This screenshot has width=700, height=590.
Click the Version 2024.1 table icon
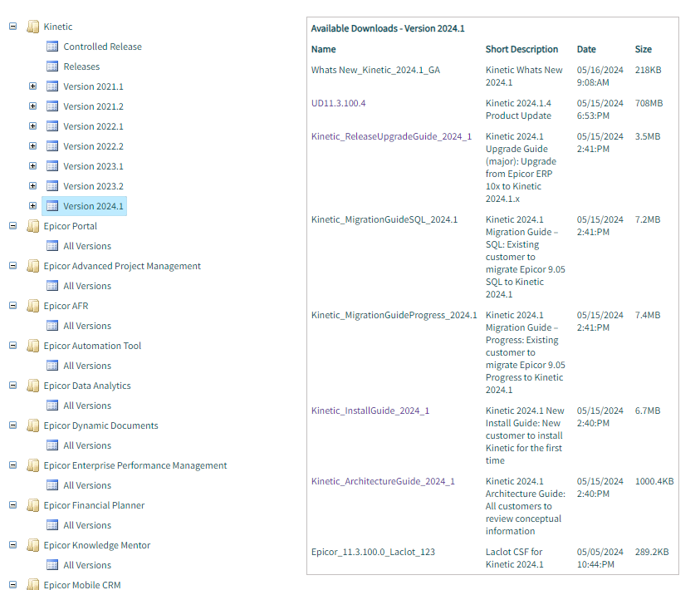tap(52, 206)
